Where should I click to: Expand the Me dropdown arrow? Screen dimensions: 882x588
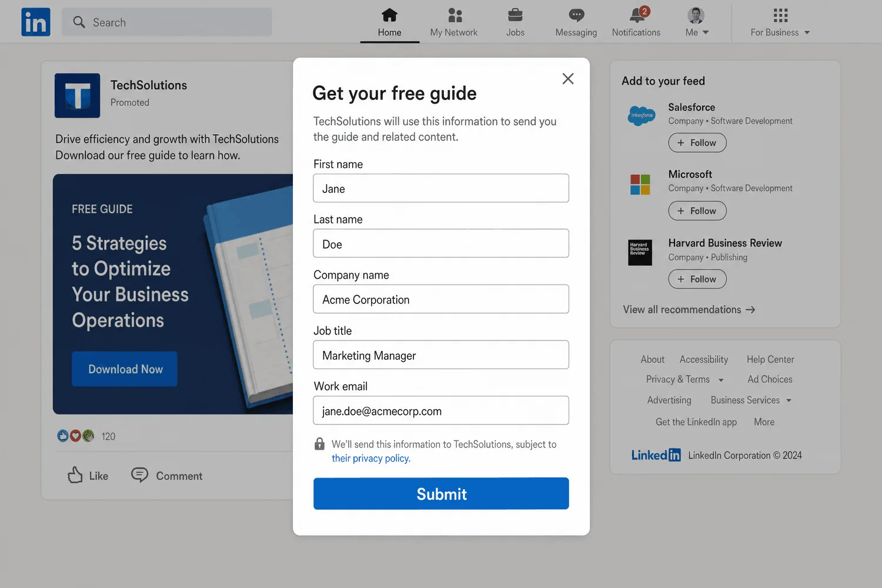706,32
